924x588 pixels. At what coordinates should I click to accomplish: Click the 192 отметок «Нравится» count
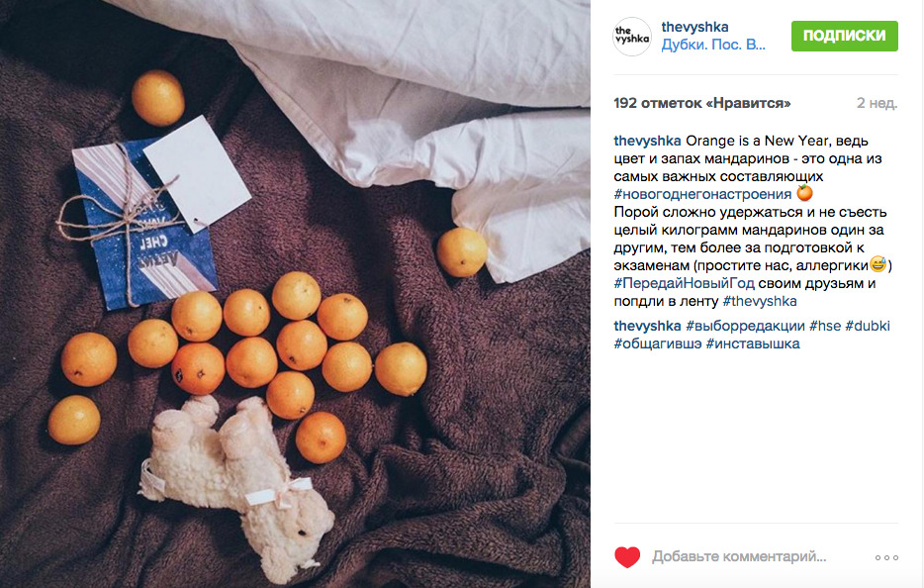tap(701, 103)
